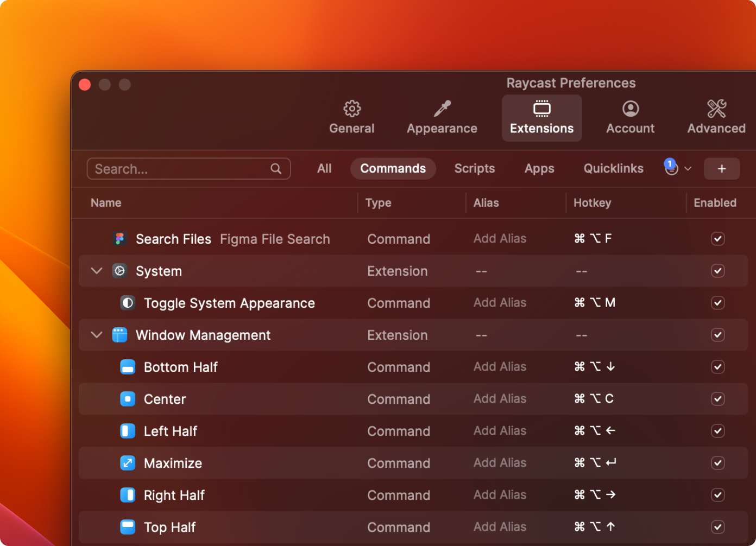Collapse the Window Management extension group
Screen dimensions: 756x546
point(97,335)
